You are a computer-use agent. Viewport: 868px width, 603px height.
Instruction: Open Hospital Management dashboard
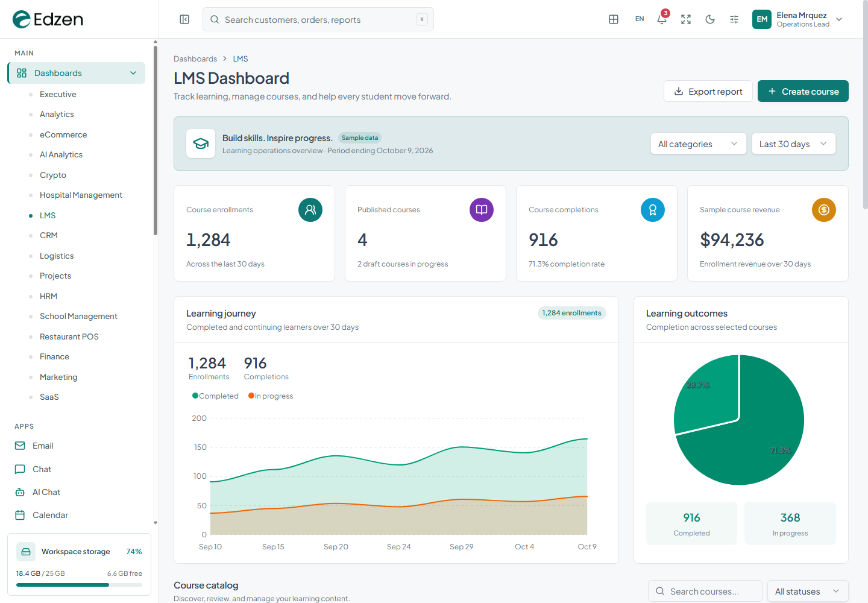[x=81, y=195]
